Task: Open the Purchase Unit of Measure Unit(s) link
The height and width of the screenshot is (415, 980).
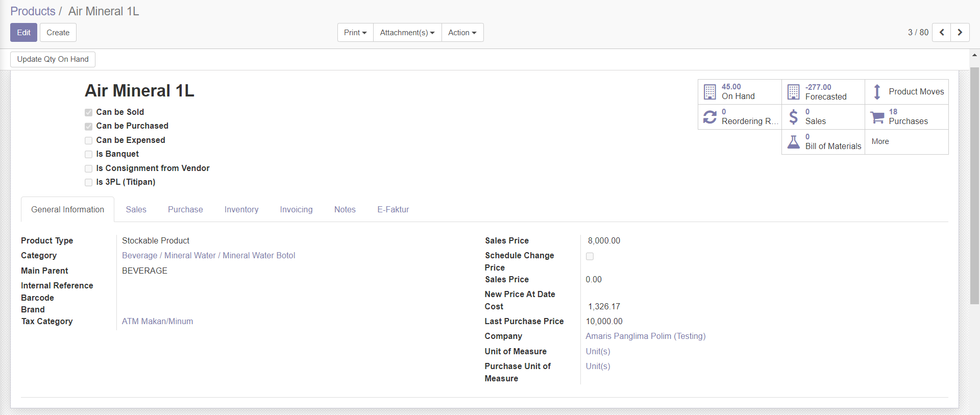Action: click(x=598, y=366)
